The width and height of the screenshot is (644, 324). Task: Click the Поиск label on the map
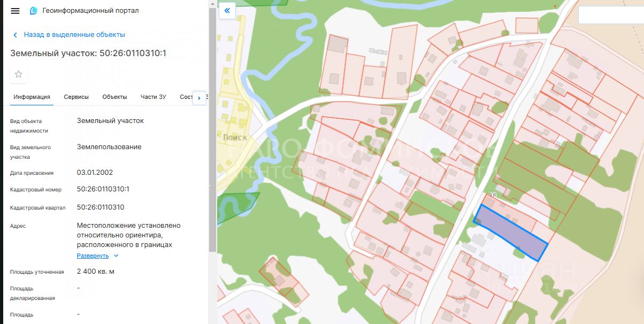pyautogui.click(x=234, y=137)
